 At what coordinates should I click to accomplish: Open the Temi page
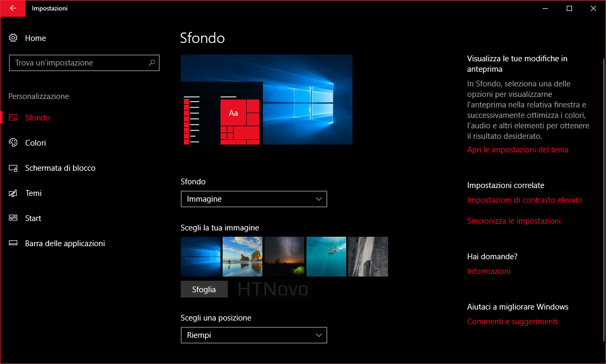[33, 193]
